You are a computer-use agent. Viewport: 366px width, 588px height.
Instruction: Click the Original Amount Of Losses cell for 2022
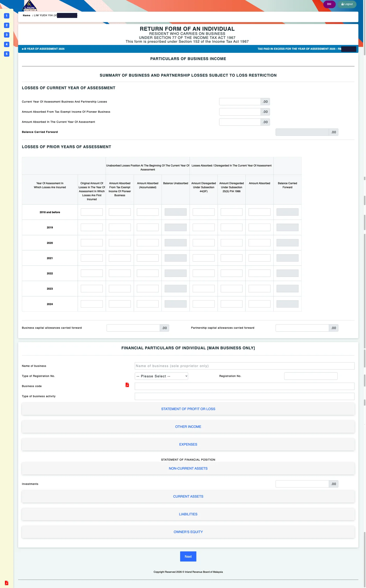(92, 273)
